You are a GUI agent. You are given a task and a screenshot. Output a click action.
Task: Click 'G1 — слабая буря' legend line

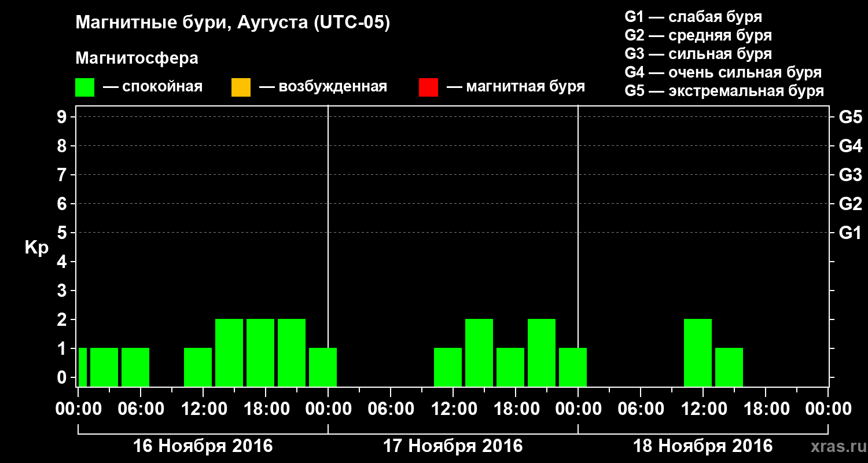pyautogui.click(x=693, y=17)
